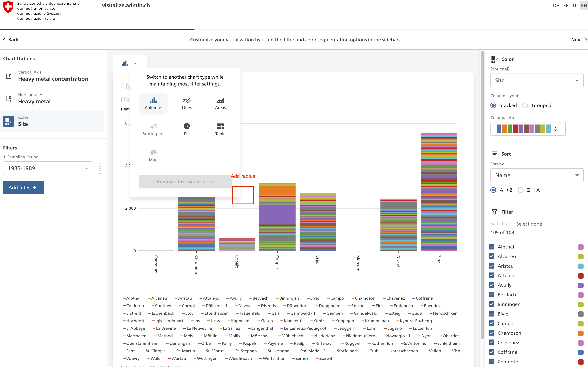Click the Add filter button
Image resolution: width=588 pixels, height=367 pixels.
click(23, 187)
